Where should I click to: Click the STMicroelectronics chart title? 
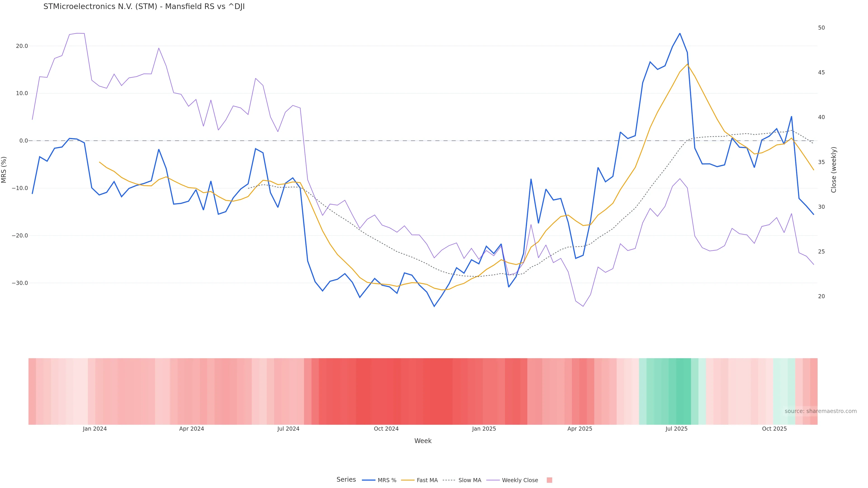pyautogui.click(x=144, y=7)
